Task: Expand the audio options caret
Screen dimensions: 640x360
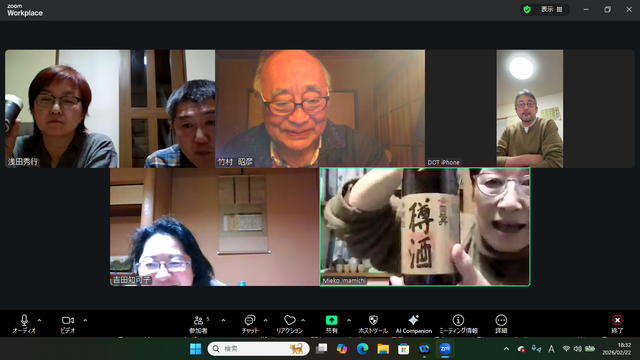Action: [x=39, y=320]
